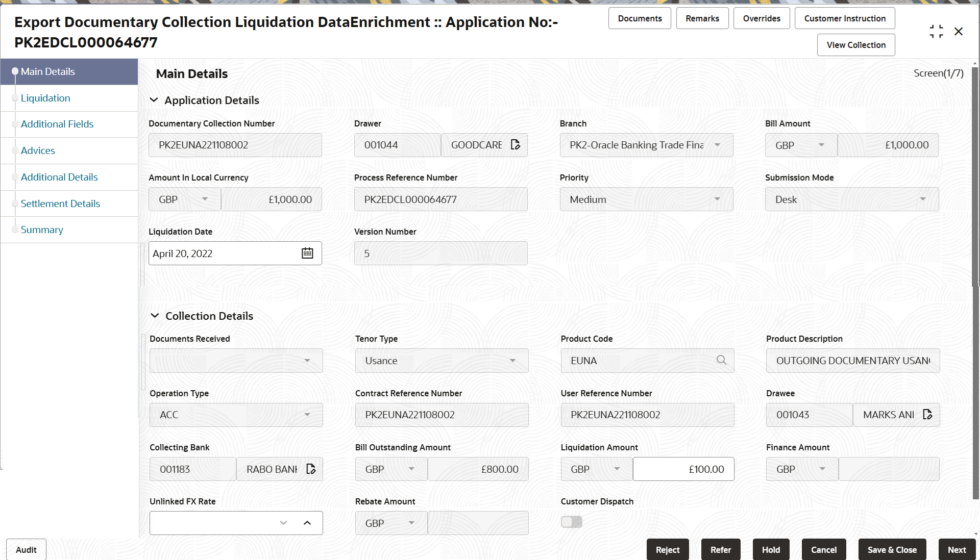
Task: Open the Advices step in sidebar
Action: coord(38,150)
